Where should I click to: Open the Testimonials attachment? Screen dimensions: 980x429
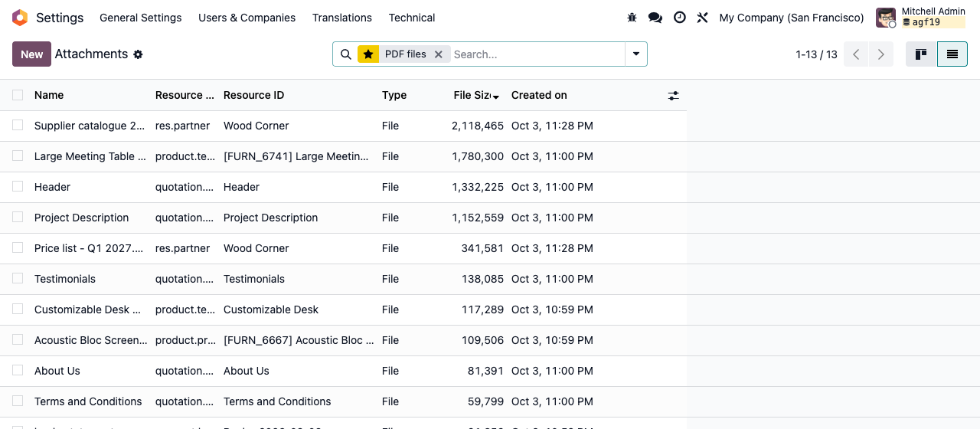tap(65, 279)
